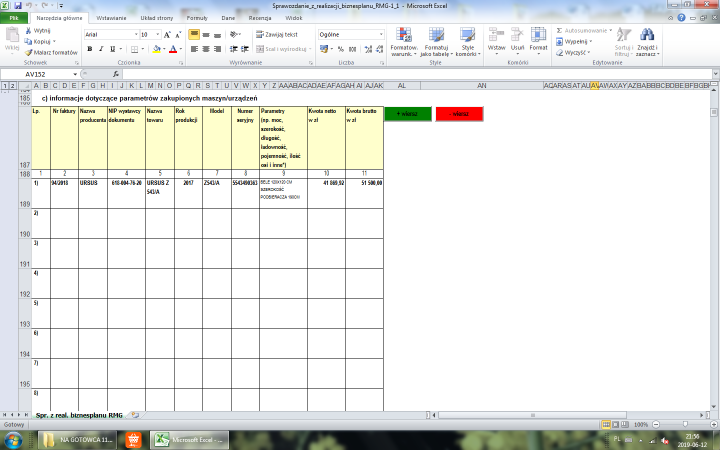Click the red '- wiersz' button

coord(459,114)
